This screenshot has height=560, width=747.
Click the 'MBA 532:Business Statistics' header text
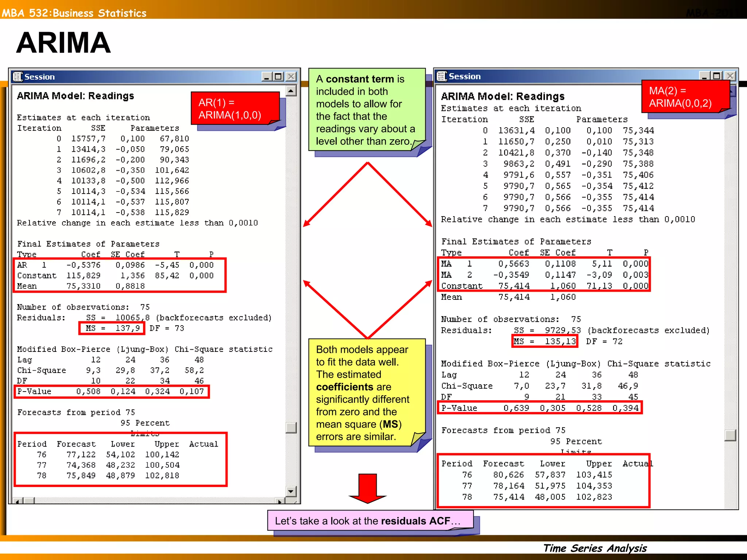tap(74, 13)
